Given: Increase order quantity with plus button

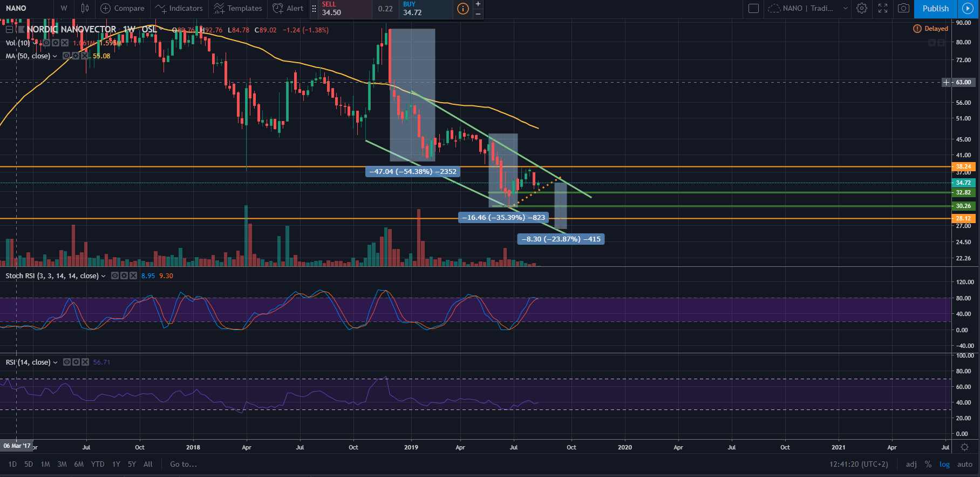Looking at the screenshot, I should point(478,4).
